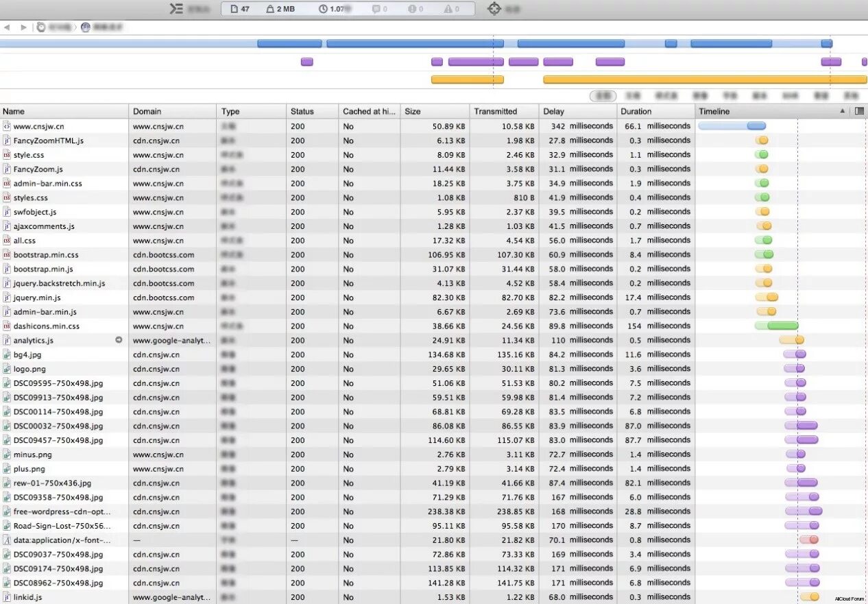Select the DSC09595-750x498.jpg row
Screen dimensions: 868x604
tap(434, 383)
